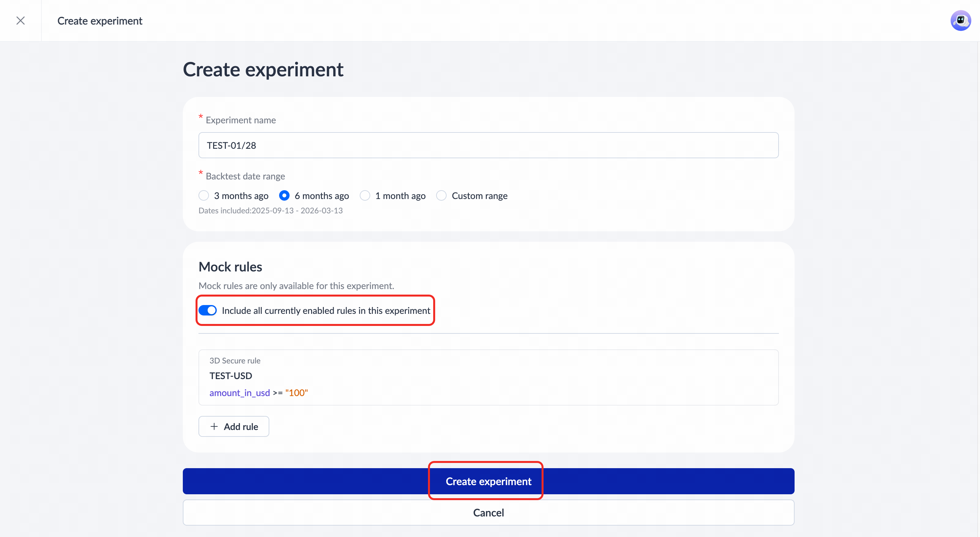Click the "100" value in rule condition
The width and height of the screenshot is (980, 537).
click(296, 392)
